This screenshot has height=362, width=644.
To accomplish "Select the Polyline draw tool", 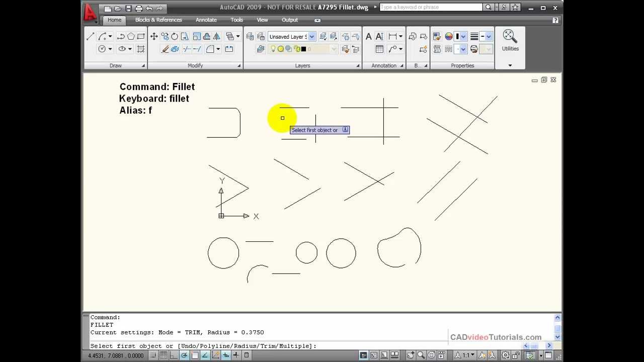I will coord(121,36).
